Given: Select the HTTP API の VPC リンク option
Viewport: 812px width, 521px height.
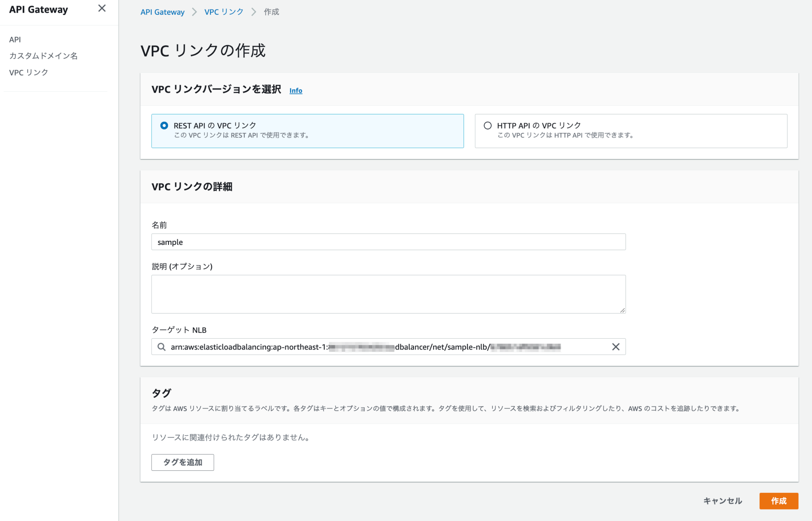Looking at the screenshot, I should click(487, 125).
